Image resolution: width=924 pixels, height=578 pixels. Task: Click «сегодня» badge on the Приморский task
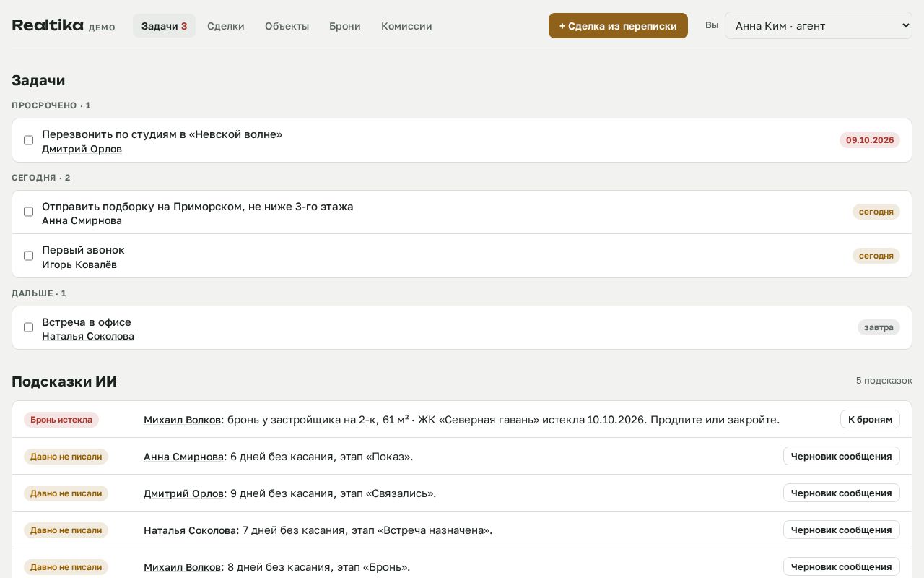coord(876,212)
